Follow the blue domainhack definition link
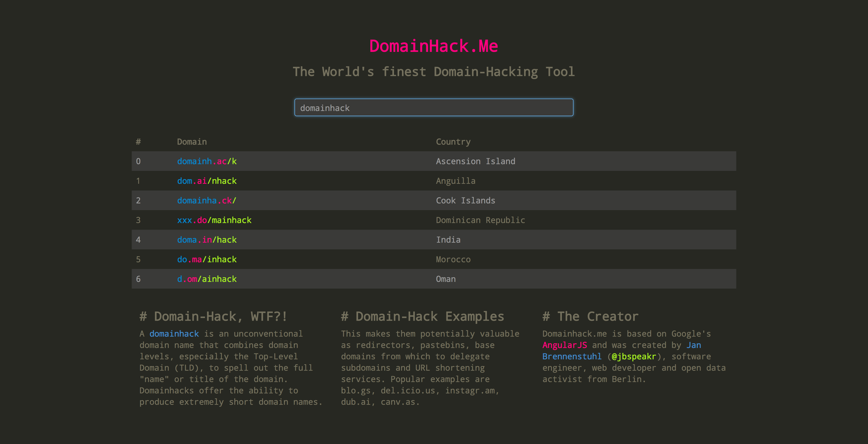The width and height of the screenshot is (868, 444). coord(174,334)
